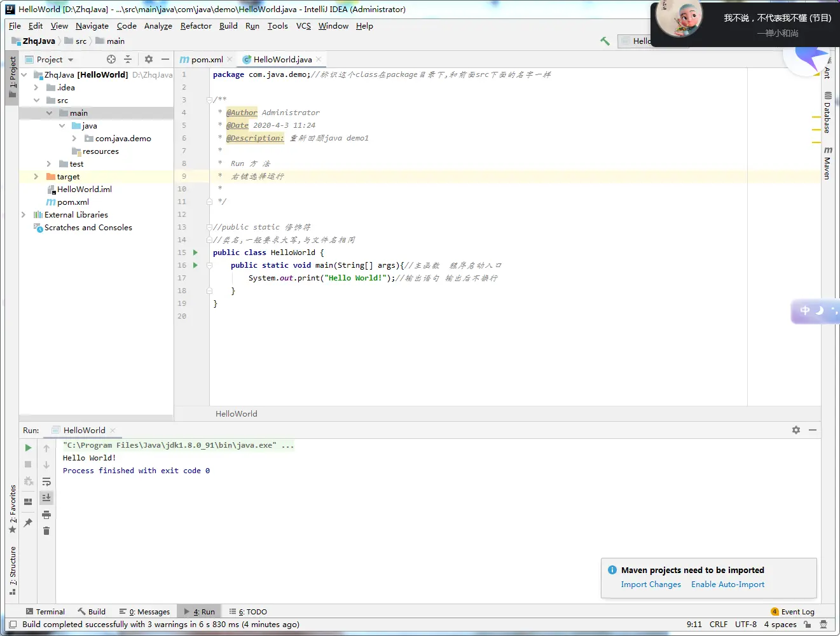Collapse the java folder

click(62, 125)
